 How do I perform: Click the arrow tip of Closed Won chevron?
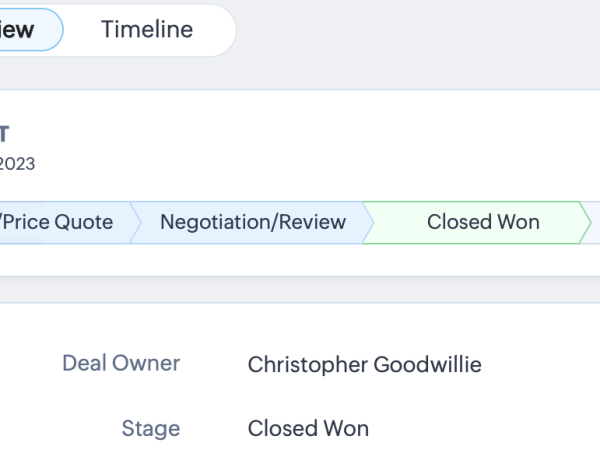585,222
